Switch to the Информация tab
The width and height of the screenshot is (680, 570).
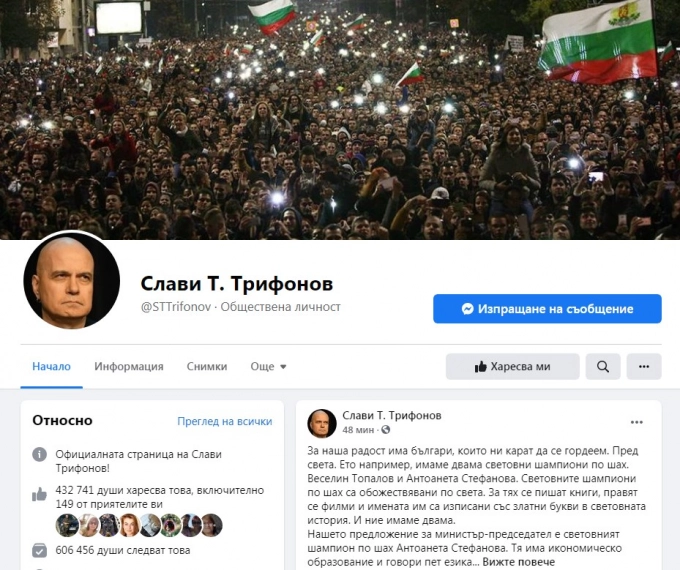coord(129,367)
